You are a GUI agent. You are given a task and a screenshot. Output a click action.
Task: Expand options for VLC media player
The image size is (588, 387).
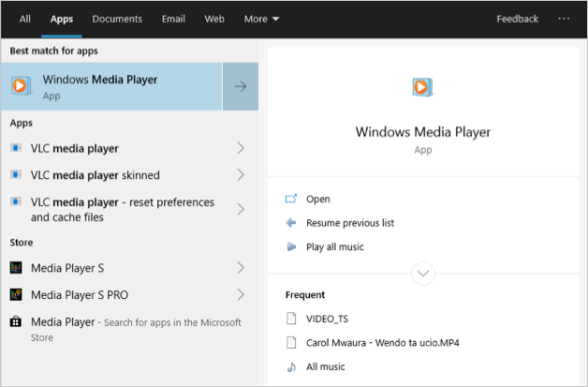click(241, 148)
